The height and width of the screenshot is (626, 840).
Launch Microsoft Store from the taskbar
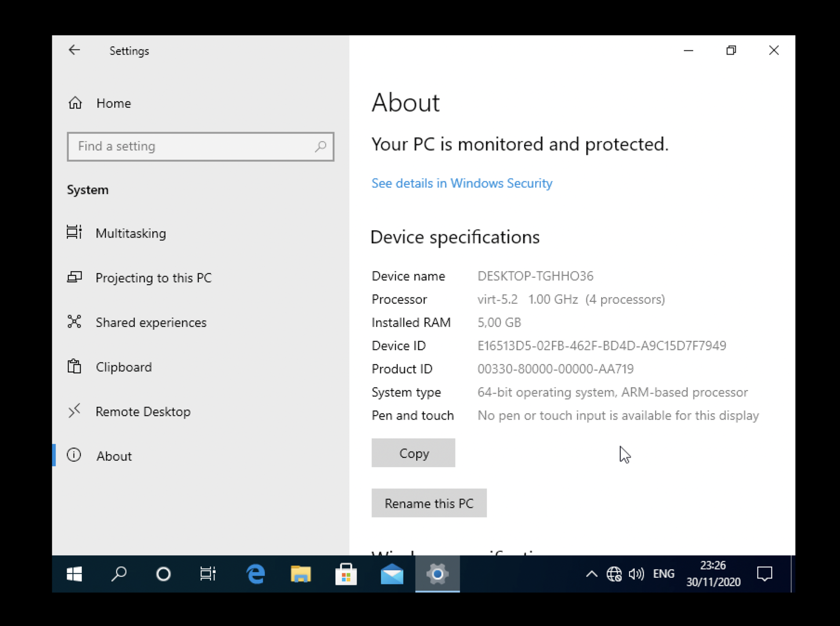click(346, 574)
